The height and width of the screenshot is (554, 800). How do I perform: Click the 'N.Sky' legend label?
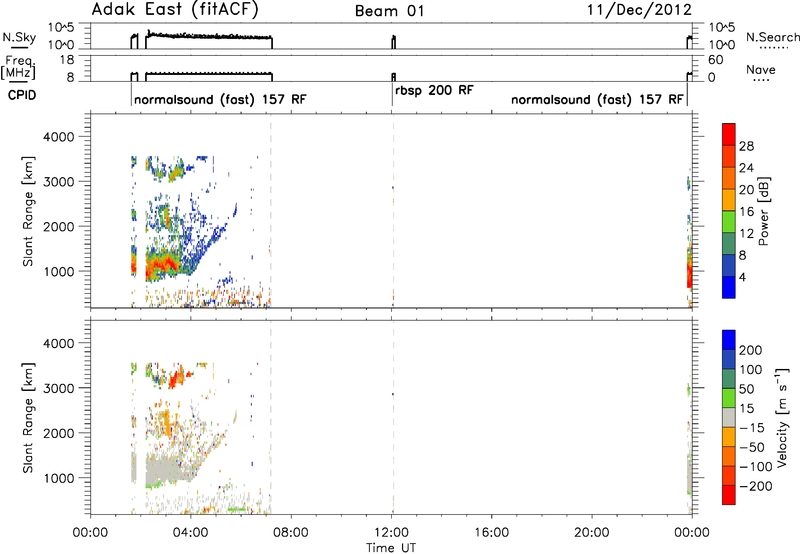(19, 37)
